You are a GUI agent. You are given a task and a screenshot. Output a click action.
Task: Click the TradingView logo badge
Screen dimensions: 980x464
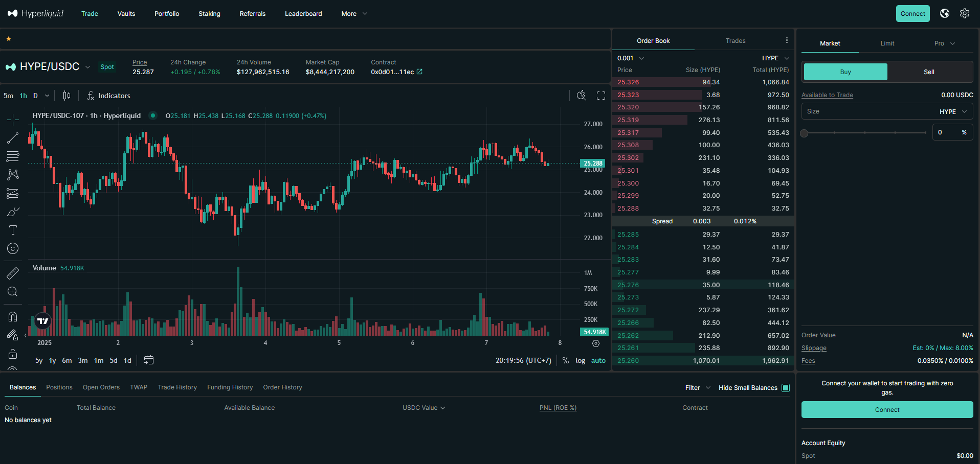click(x=43, y=321)
